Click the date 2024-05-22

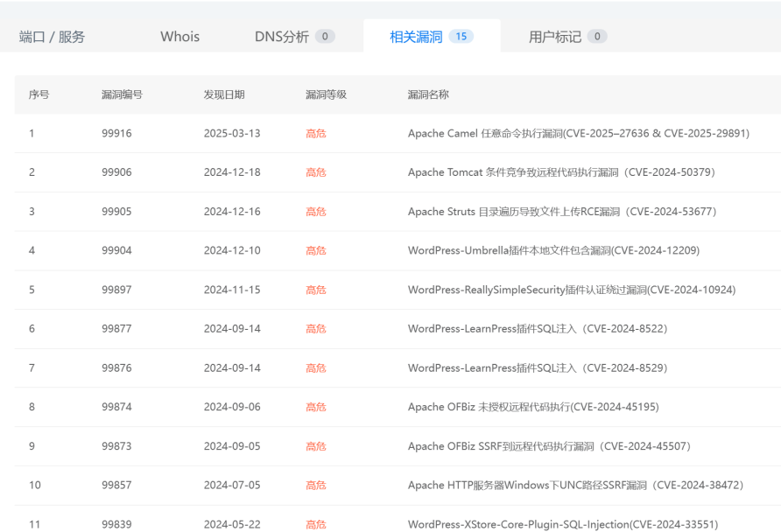coord(232,524)
